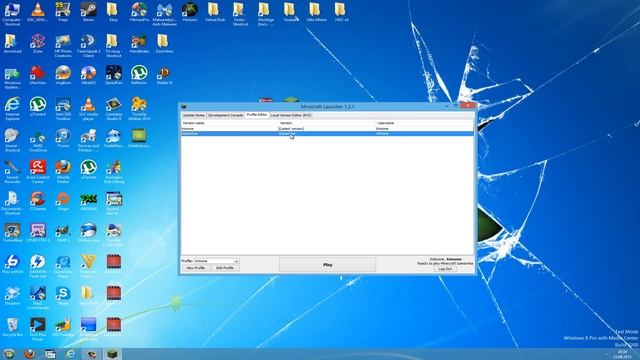Select the highlighted blue profile row
Image resolution: width=640 pixels, height=360 pixels.
[x=327, y=133]
